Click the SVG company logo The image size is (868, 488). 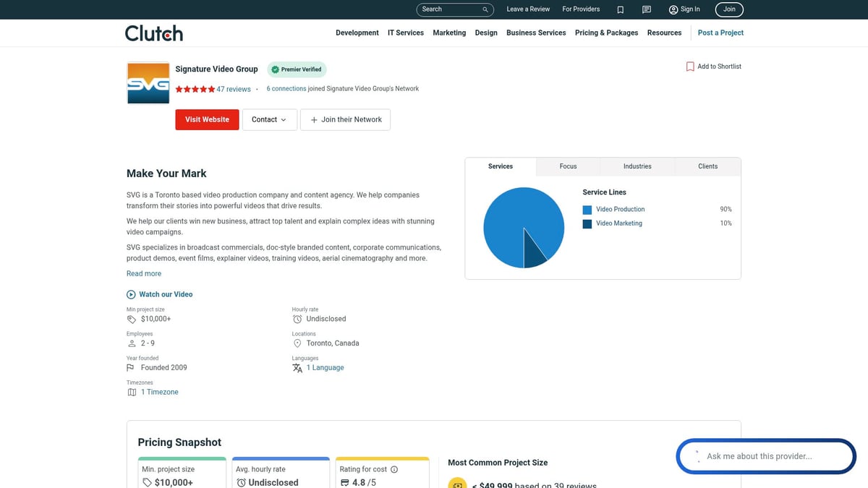[148, 83]
